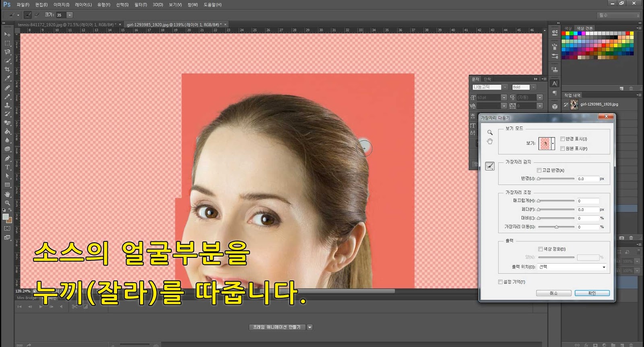Click the 가장자리 이동 slider handle
This screenshot has width=644, height=347.
pyautogui.click(x=557, y=227)
